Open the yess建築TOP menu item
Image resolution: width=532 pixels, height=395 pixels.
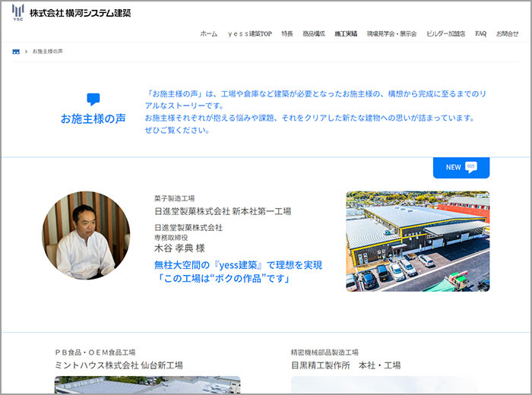[x=250, y=33]
